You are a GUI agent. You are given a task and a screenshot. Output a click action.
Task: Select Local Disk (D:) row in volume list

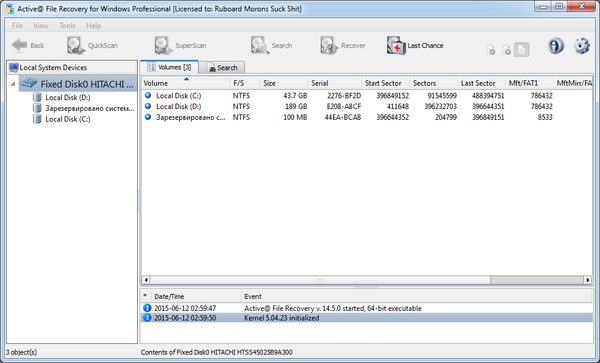click(367, 106)
